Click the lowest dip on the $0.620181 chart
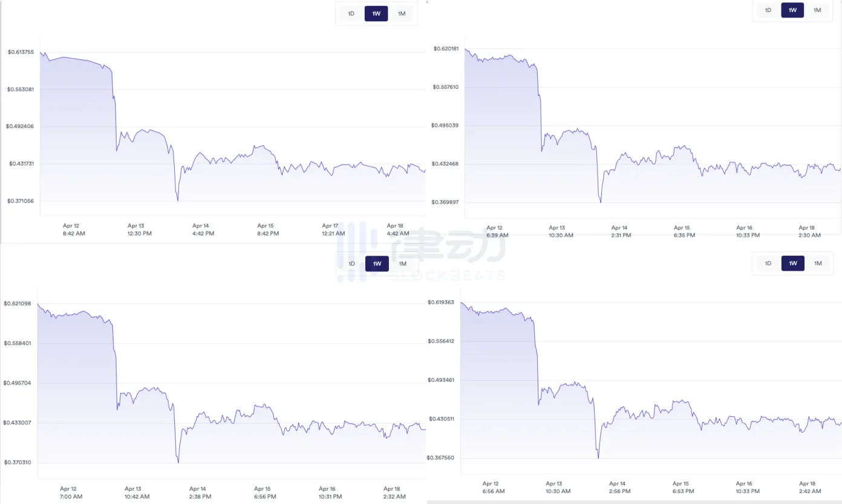The image size is (842, 504). pyautogui.click(x=600, y=202)
